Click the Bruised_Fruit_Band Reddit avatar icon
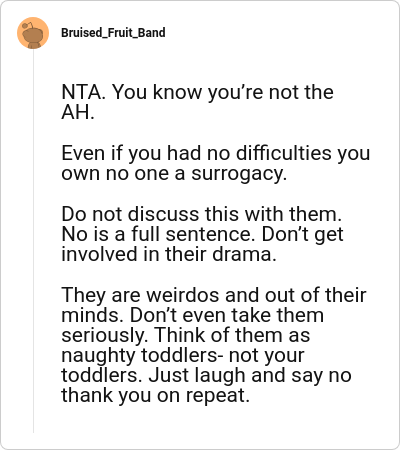Viewport: 400px width, 450px height. click(33, 33)
